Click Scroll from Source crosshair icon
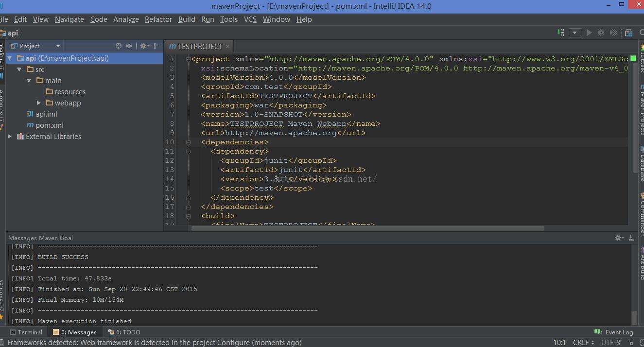The width and height of the screenshot is (644, 347). (119, 46)
